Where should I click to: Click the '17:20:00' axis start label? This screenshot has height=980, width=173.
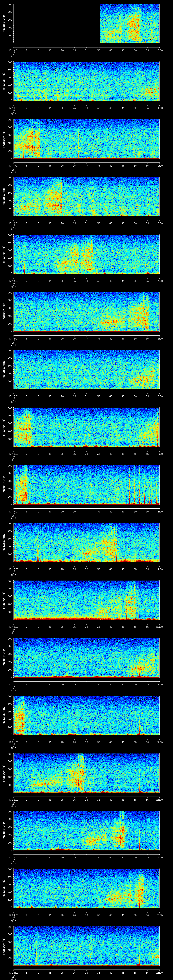coord(13,685)
